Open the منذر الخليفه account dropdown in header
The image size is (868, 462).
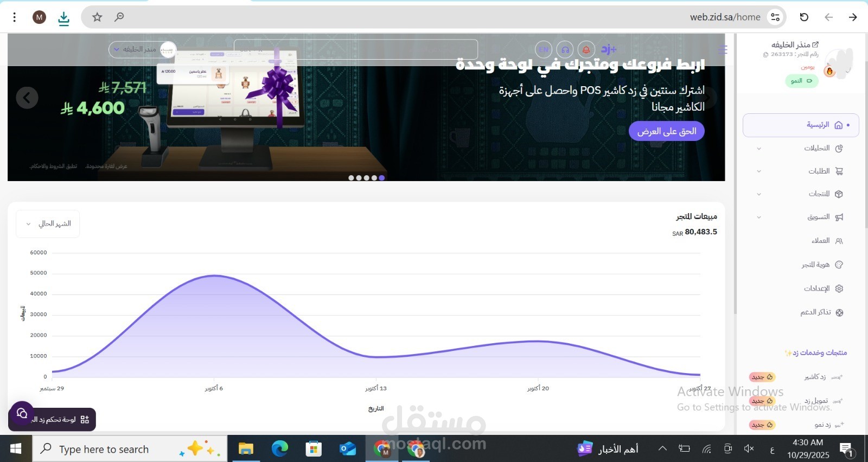(x=142, y=49)
